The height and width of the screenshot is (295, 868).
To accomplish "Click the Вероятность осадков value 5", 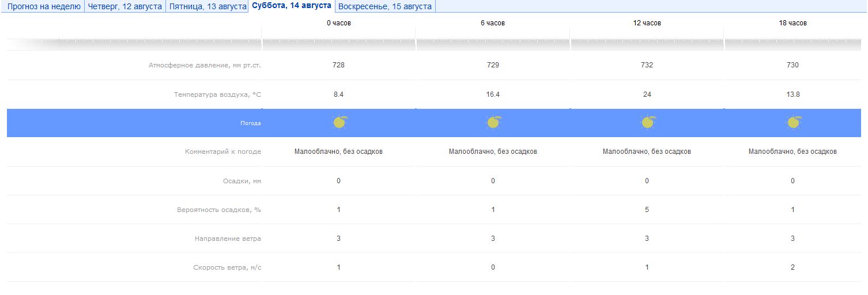I will point(647,210).
